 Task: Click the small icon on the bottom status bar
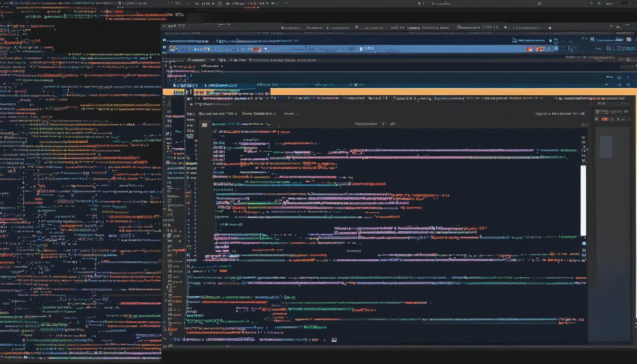(x=334, y=340)
